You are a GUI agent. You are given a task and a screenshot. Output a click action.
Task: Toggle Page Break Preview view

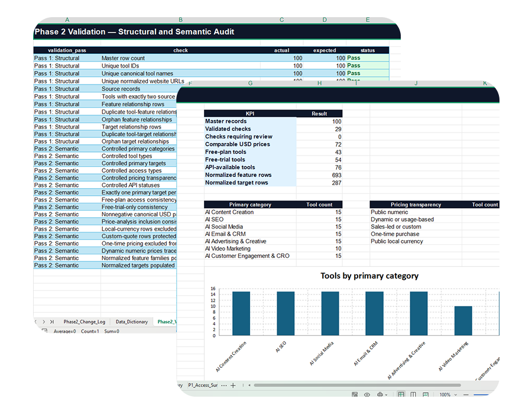pyautogui.click(x=426, y=394)
